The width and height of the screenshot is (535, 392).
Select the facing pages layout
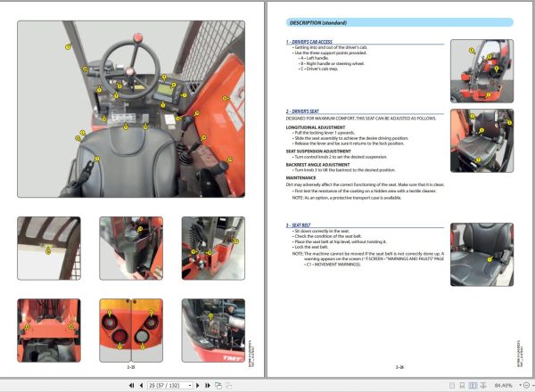point(473,386)
